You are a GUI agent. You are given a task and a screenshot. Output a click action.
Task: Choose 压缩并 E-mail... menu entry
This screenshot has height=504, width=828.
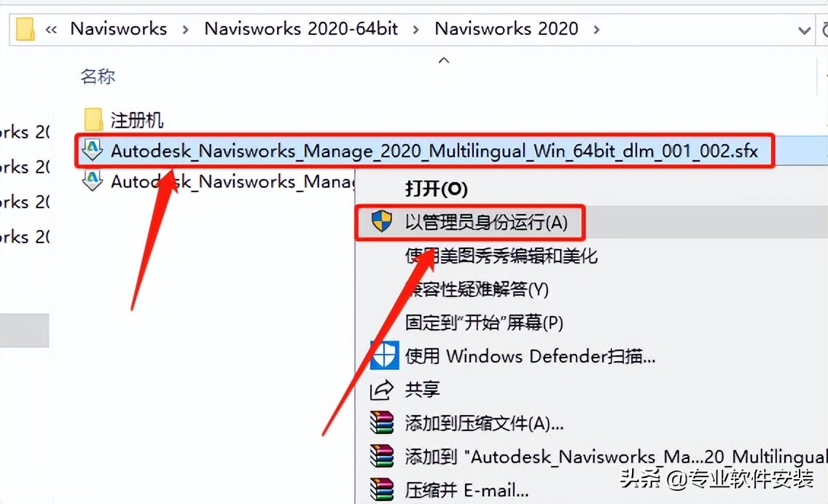[x=466, y=490]
